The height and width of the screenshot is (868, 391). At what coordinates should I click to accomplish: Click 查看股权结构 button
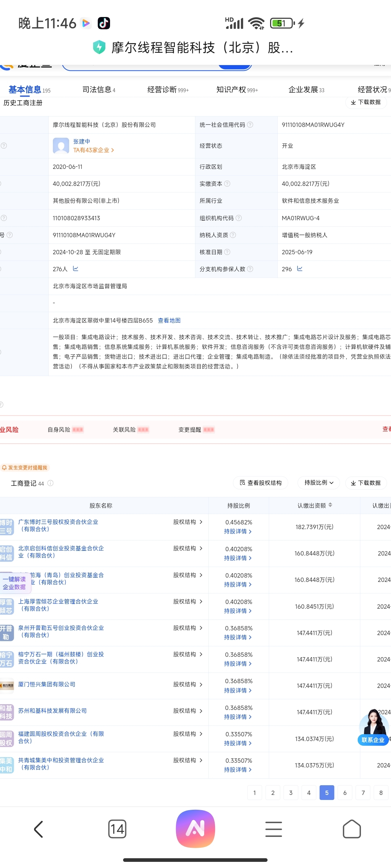[261, 483]
